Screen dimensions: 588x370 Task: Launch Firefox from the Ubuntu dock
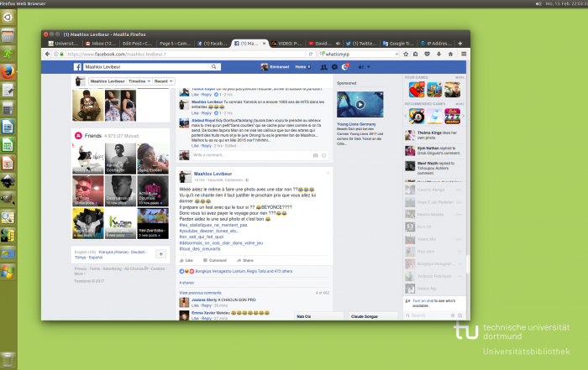[x=8, y=71]
